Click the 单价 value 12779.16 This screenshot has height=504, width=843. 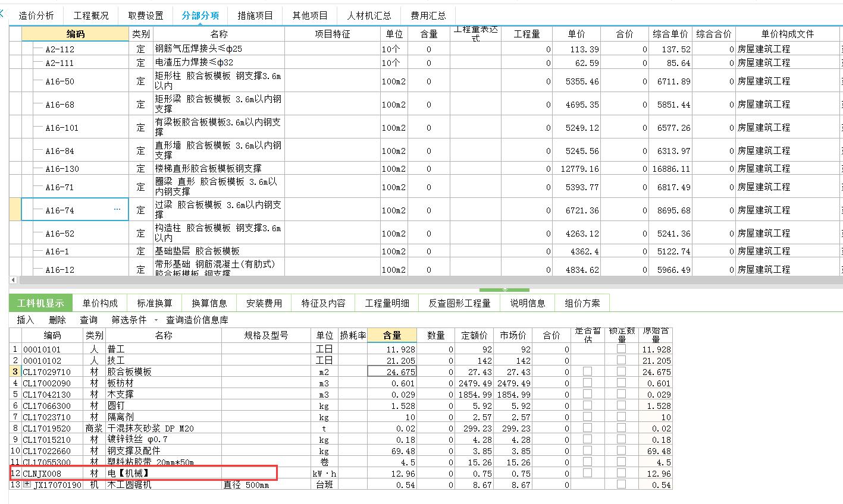[580, 168]
